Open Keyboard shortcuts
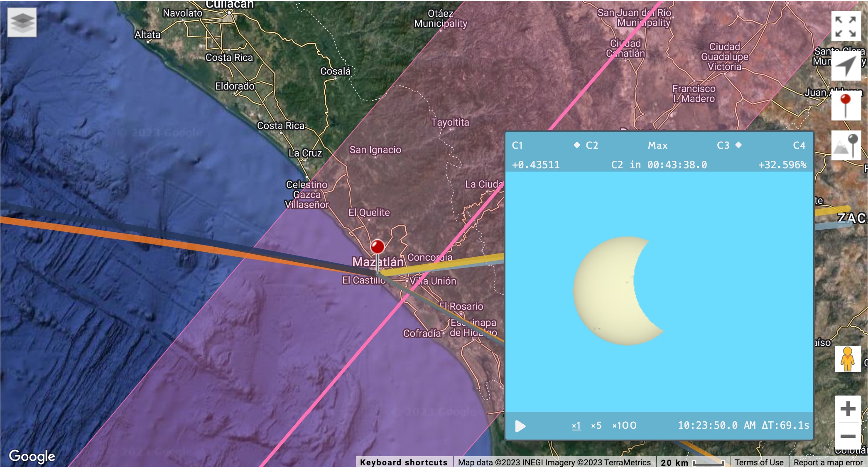The width and height of the screenshot is (868, 467). (404, 462)
